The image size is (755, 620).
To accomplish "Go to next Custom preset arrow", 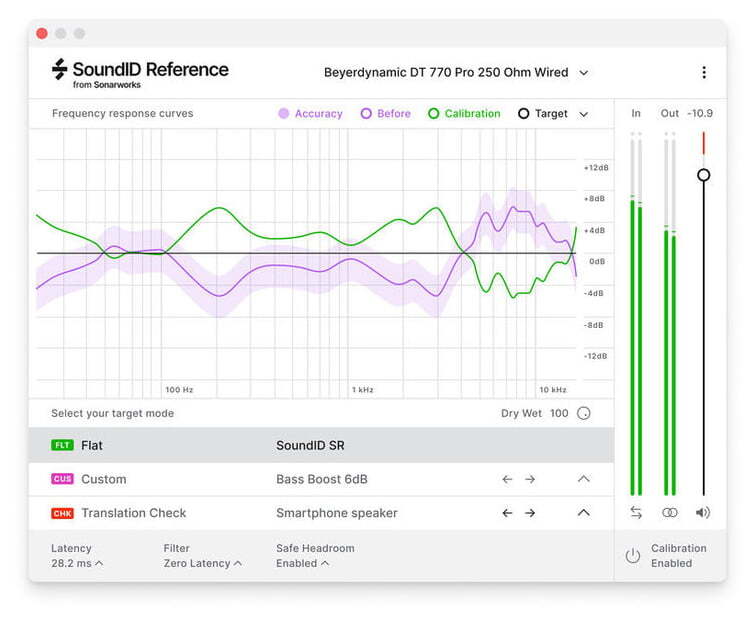I will click(x=530, y=479).
